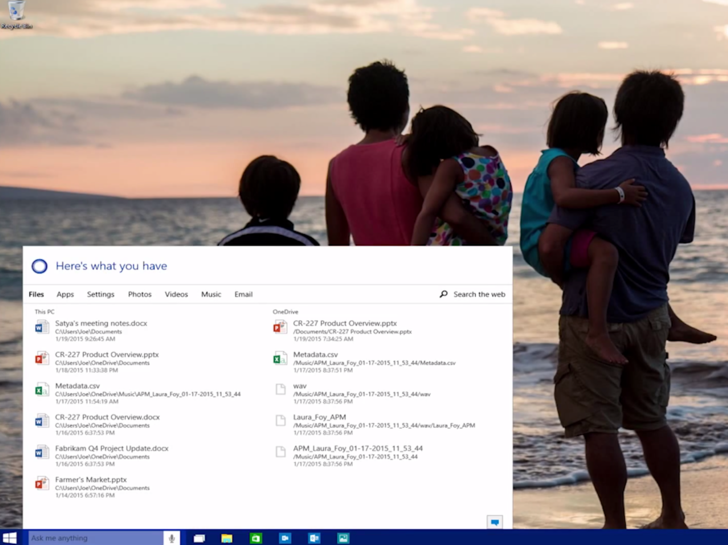Open Task View from the taskbar
Viewport: 728px width, 545px height.
pyautogui.click(x=199, y=538)
